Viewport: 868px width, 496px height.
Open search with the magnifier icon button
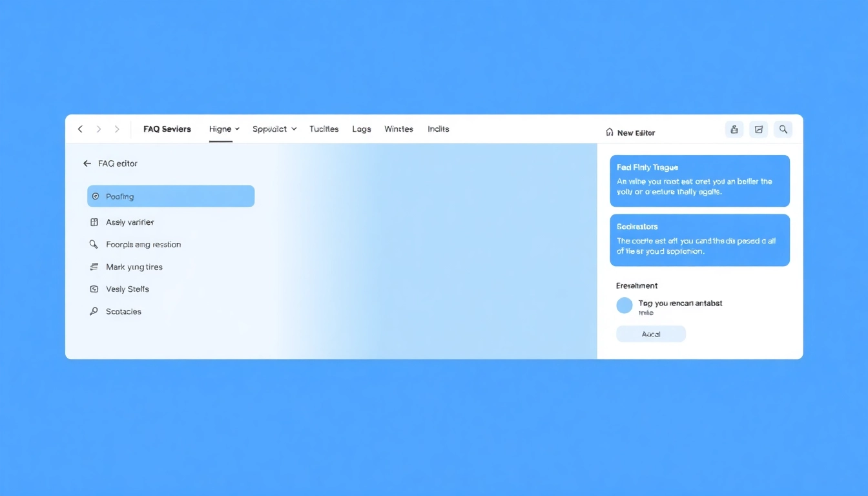(x=783, y=130)
